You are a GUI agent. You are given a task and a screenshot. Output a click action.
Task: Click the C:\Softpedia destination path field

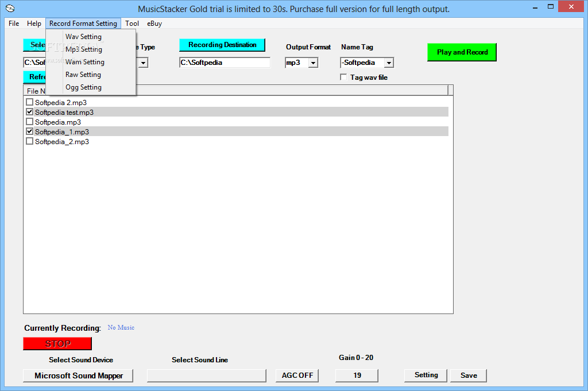[x=225, y=63]
